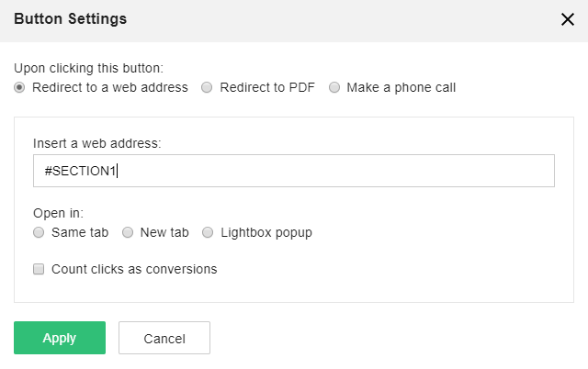
Task: Click the "Insert a web address:" label
Action: click(97, 143)
